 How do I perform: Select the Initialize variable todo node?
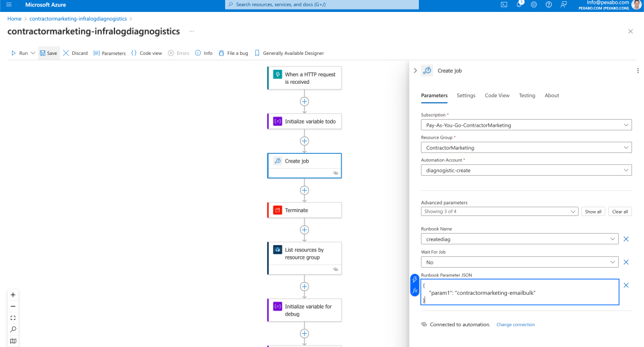point(304,122)
